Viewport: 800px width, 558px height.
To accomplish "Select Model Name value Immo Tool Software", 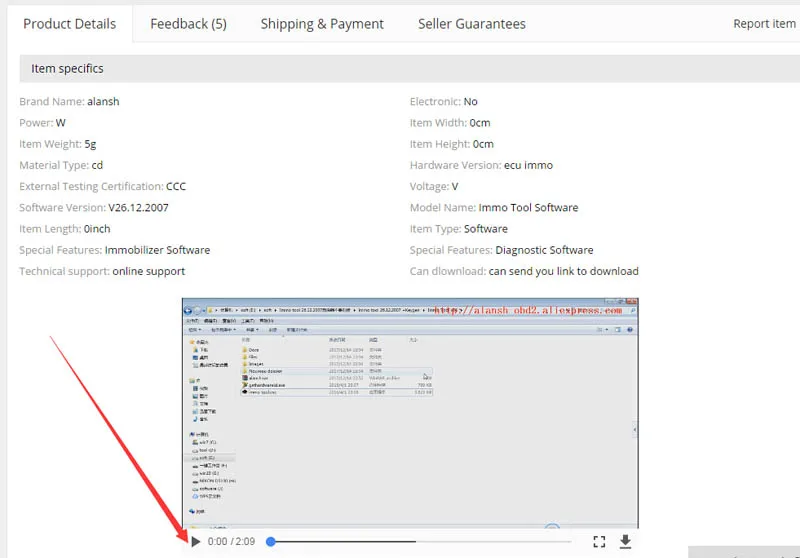I will pos(528,208).
